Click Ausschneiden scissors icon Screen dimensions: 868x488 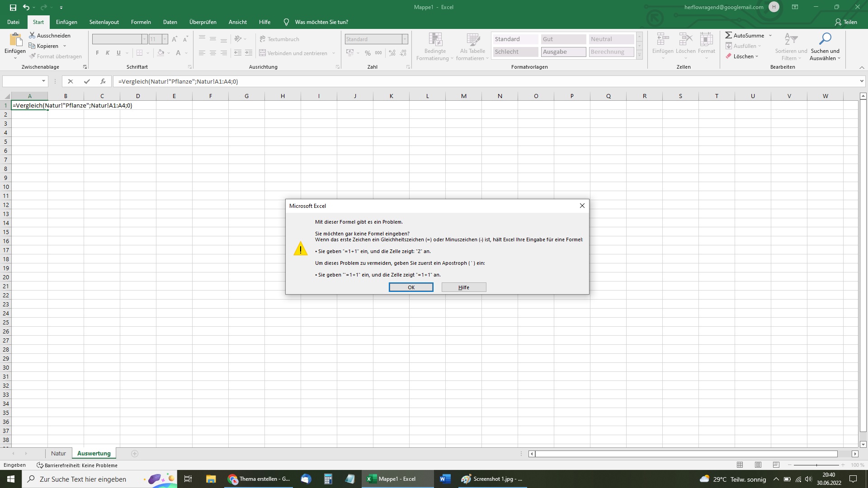[x=32, y=35]
